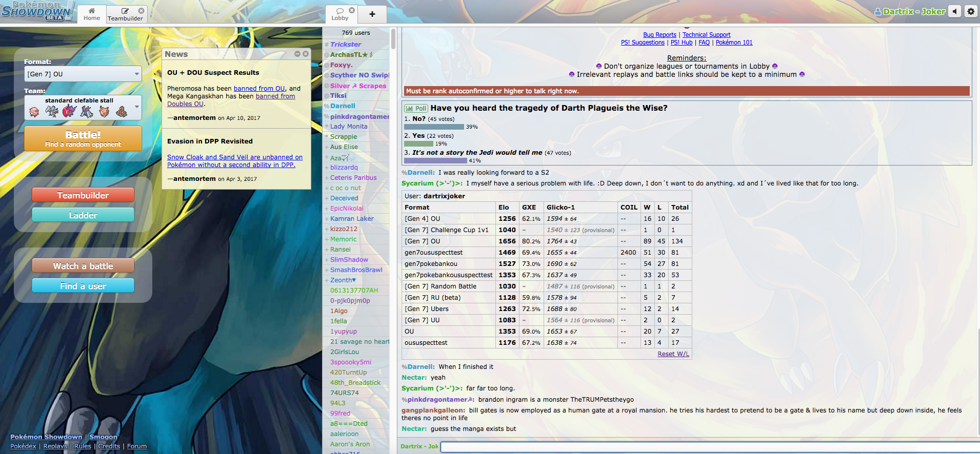Open options via the gear icon

971,11
